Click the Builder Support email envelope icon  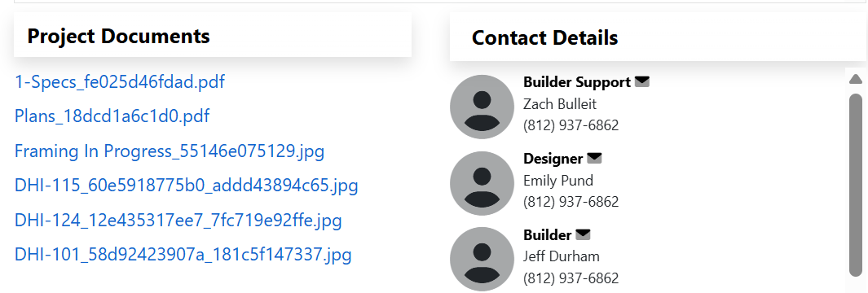tap(642, 82)
